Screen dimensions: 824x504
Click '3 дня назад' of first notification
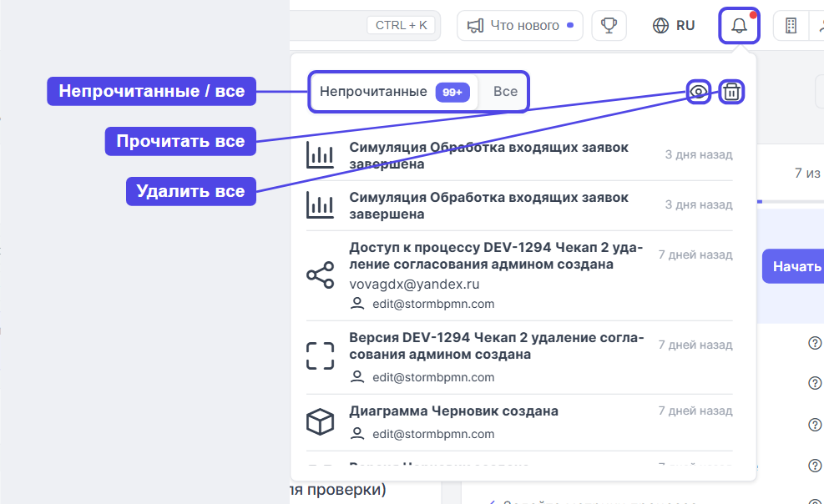pos(699,154)
